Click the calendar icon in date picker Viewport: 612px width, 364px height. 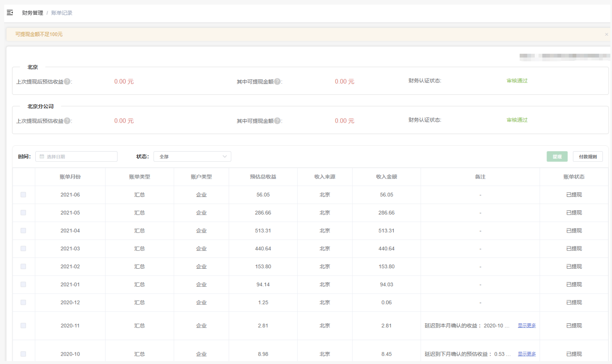[42, 157]
